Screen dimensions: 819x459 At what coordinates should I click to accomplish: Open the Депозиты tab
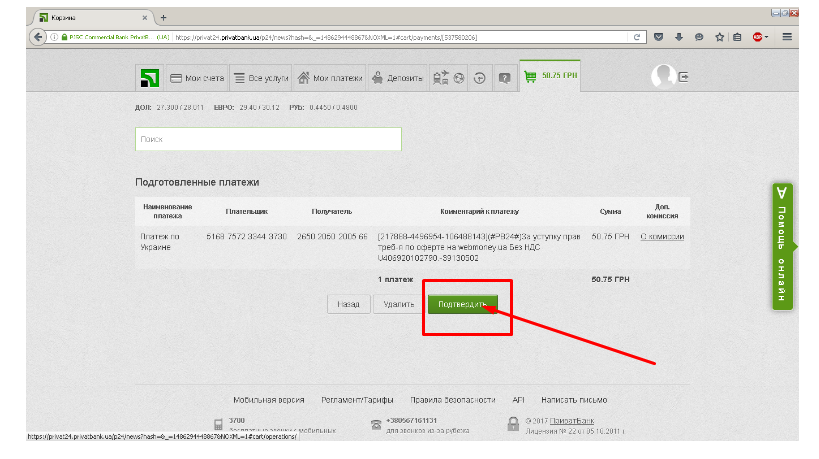[x=397, y=78]
